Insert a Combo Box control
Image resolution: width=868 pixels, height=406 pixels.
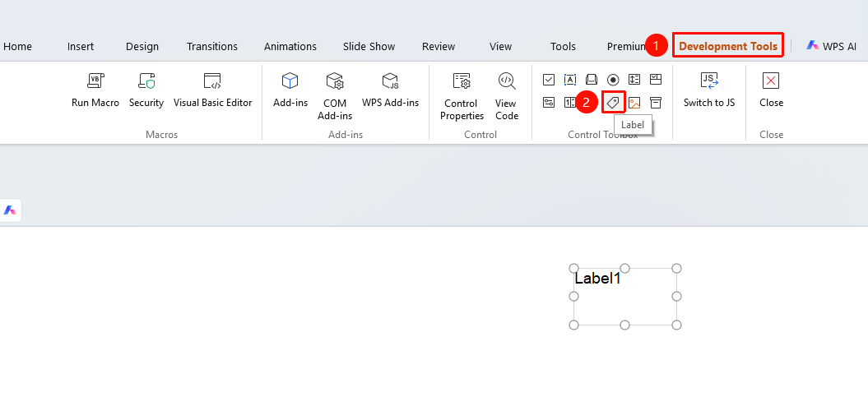click(x=656, y=80)
